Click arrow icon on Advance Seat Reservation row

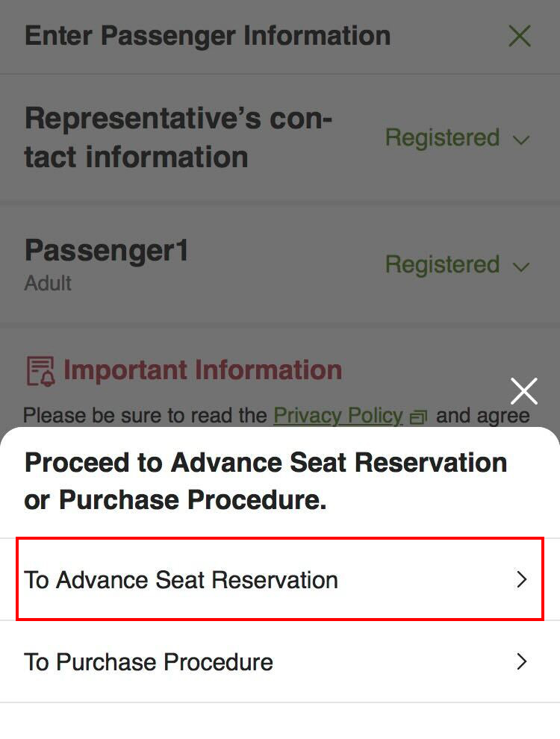[522, 580]
